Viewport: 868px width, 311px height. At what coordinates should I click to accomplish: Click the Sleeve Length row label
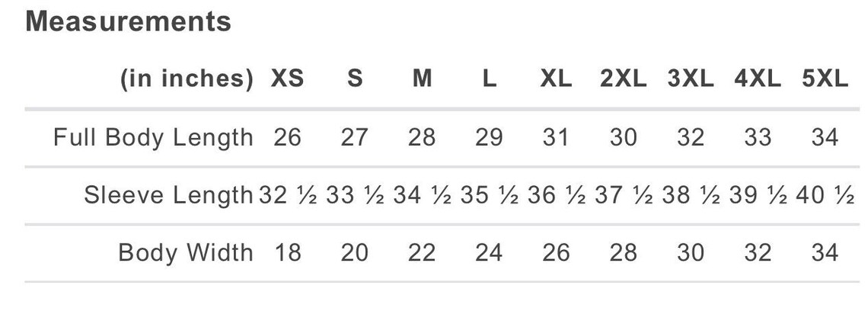tap(168, 195)
